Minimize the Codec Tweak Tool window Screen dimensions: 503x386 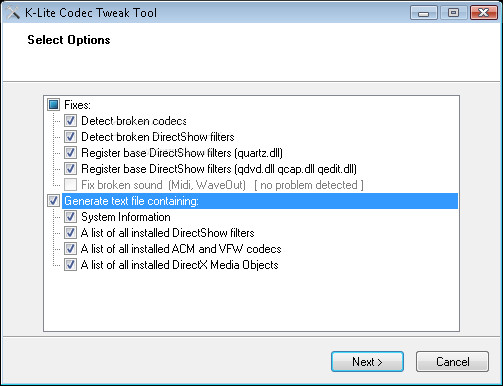(x=424, y=13)
